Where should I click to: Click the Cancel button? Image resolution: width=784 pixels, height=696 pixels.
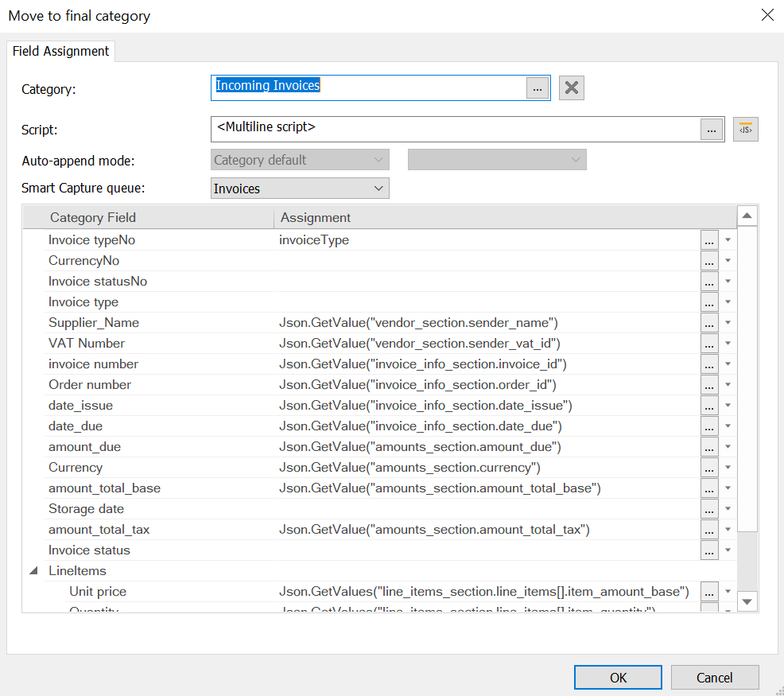[x=715, y=678]
